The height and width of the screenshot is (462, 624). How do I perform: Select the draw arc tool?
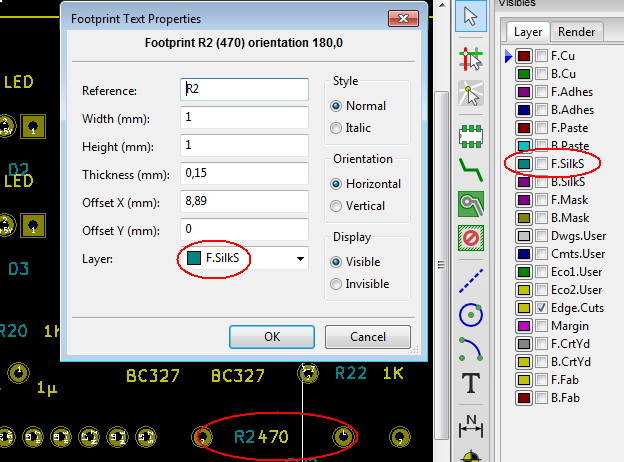(x=471, y=349)
